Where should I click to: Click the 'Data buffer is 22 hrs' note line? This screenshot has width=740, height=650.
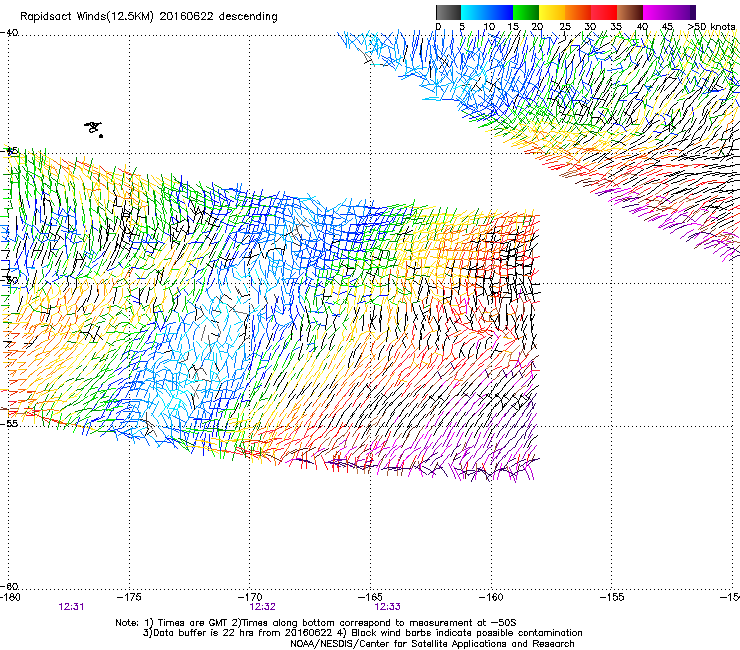tap(363, 633)
